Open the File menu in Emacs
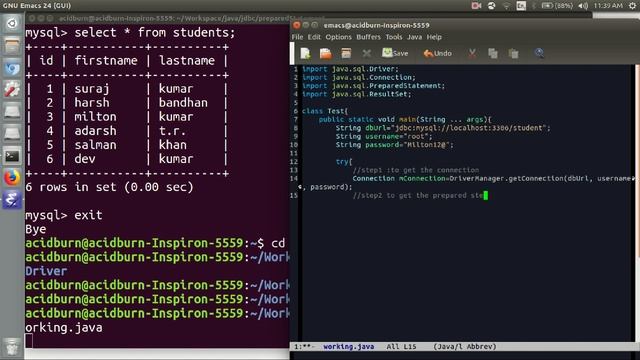 297,37
